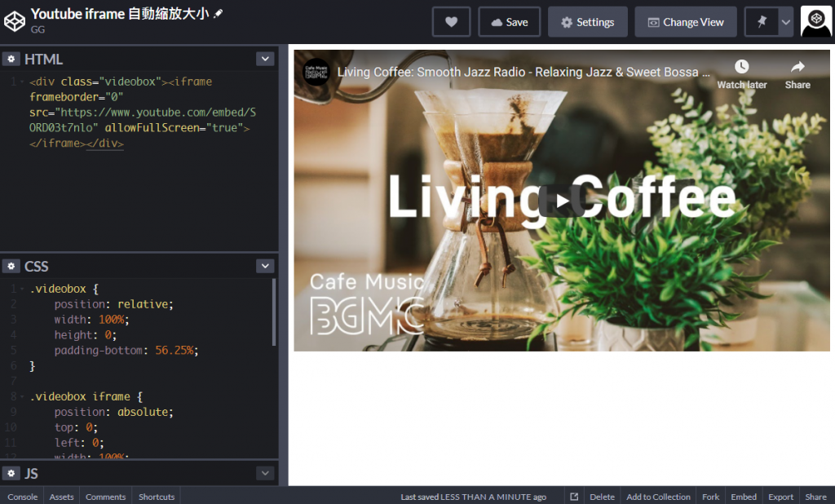Fold .videobox iframe rule at line 8
The image size is (835, 504).
22,396
